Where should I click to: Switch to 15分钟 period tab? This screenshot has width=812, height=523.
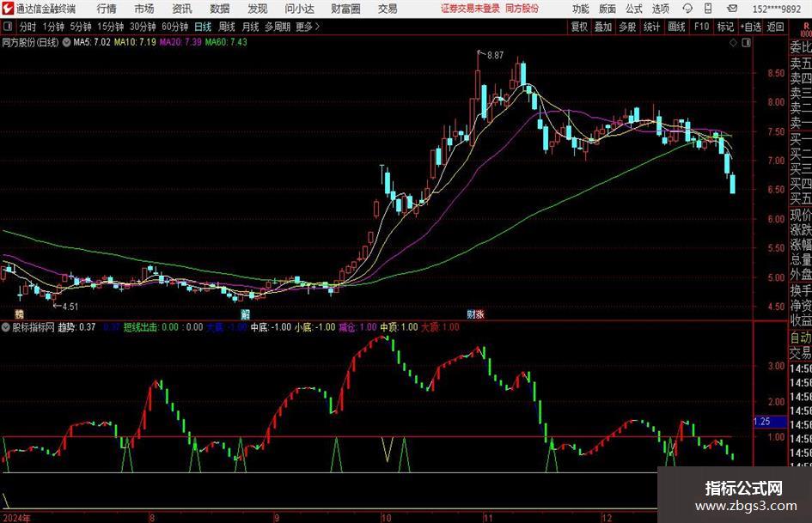(x=111, y=27)
